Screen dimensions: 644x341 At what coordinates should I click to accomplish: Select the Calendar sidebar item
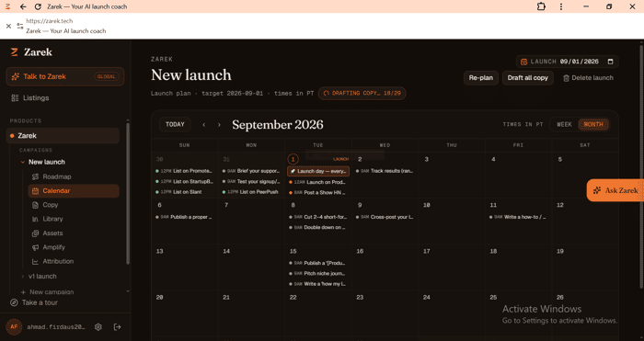click(74, 191)
